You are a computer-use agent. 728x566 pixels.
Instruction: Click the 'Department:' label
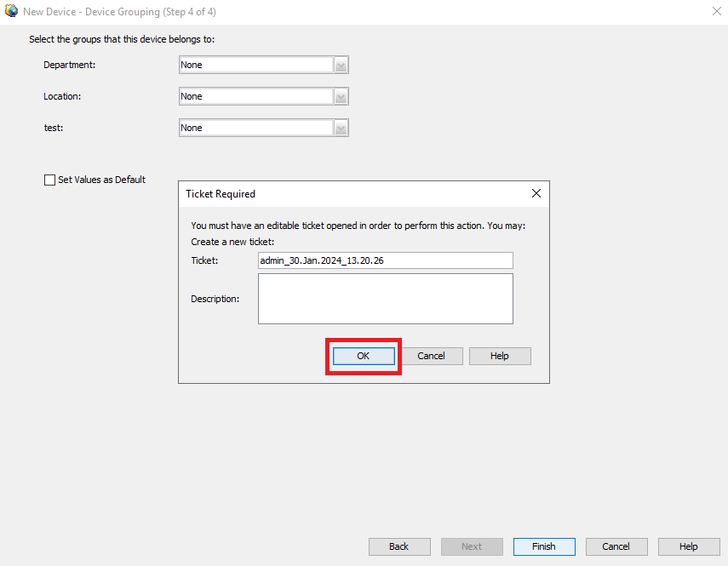(70, 65)
